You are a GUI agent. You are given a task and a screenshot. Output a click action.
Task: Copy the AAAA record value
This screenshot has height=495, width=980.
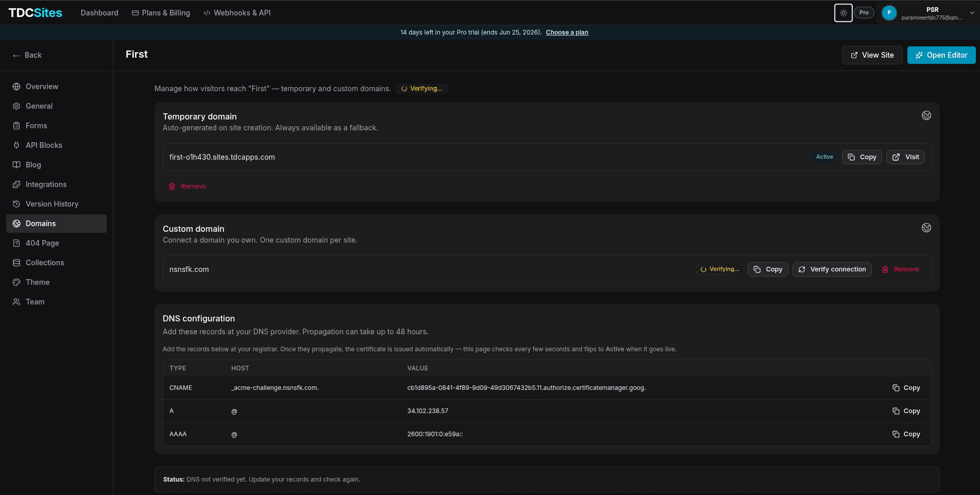pos(906,434)
